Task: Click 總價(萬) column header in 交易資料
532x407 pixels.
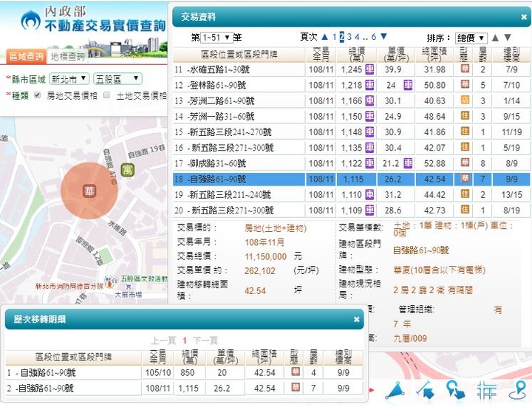Action: [x=357, y=55]
